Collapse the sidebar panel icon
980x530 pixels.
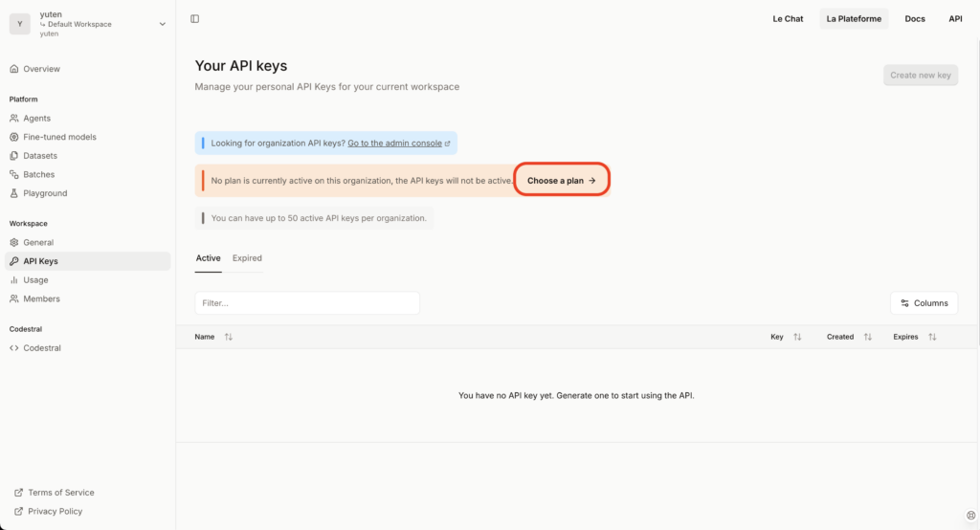point(195,19)
